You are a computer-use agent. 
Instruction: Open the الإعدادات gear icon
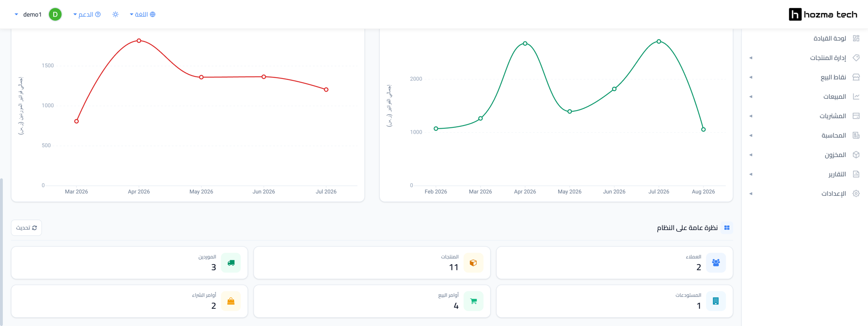[x=856, y=194]
